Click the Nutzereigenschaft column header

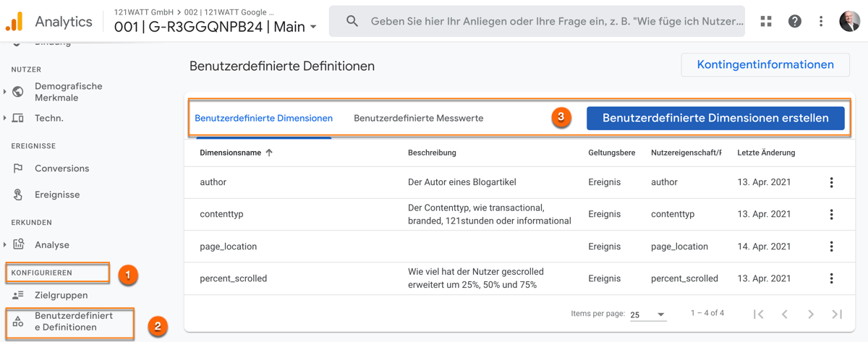[686, 153]
